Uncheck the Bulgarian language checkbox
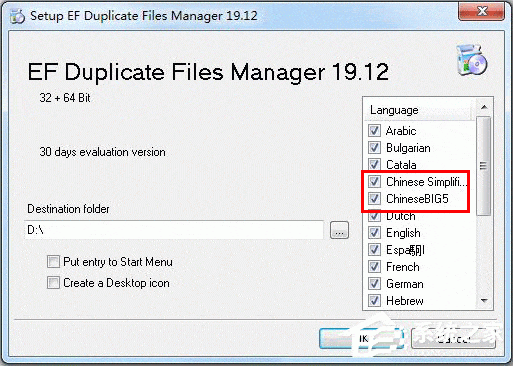 click(374, 147)
